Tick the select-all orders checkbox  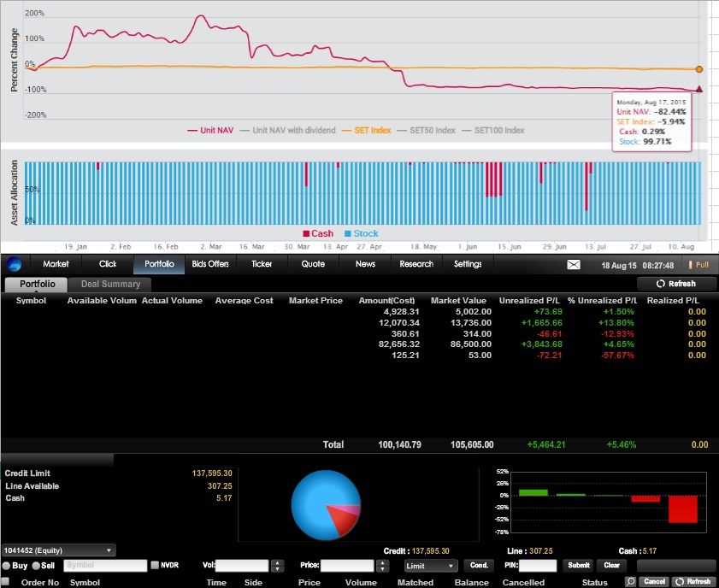coord(6,582)
